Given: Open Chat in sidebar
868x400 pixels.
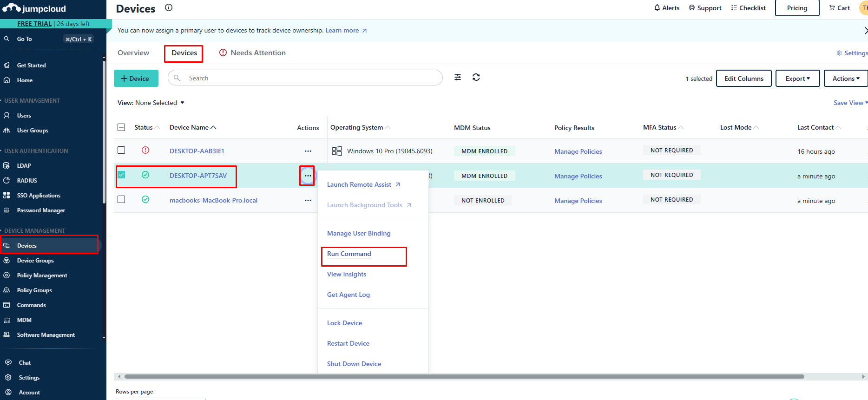Looking at the screenshot, I should (25, 363).
